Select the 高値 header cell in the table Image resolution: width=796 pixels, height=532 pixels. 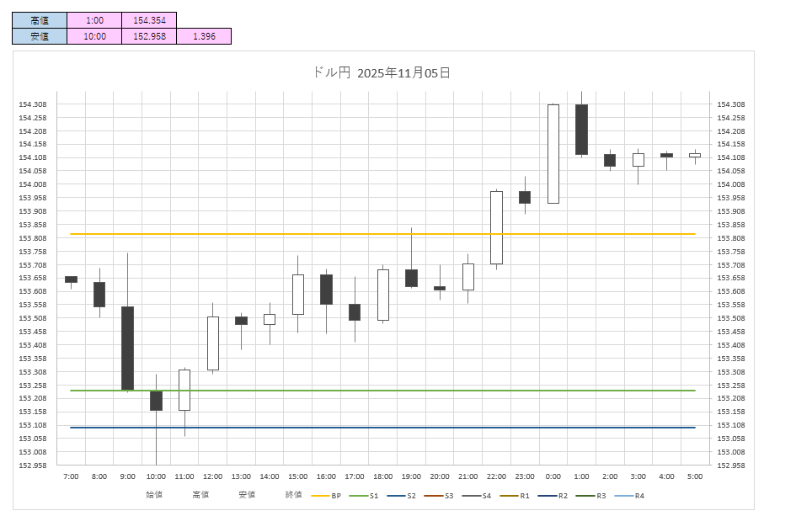(x=39, y=20)
